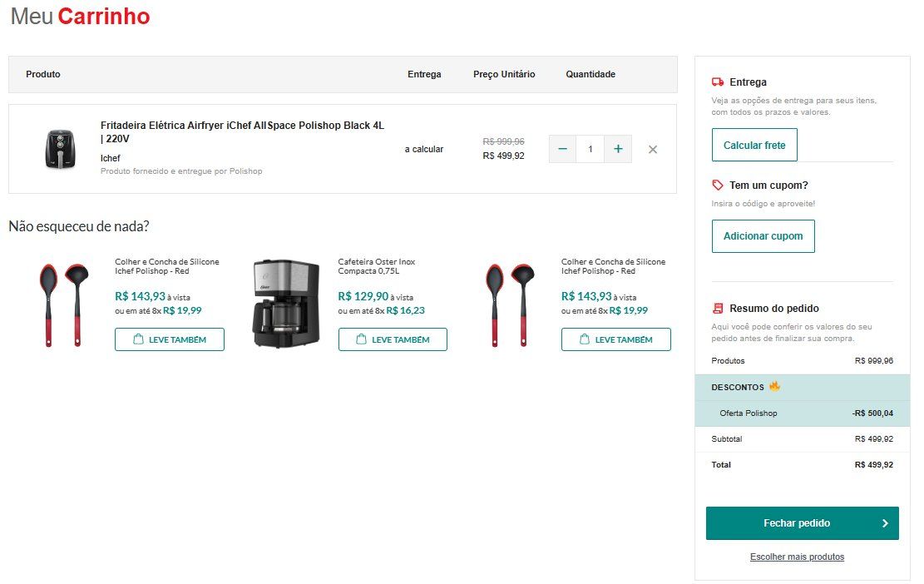Image resolution: width=924 pixels, height=584 pixels.
Task: Click the coupon tag icon
Action: point(718,186)
